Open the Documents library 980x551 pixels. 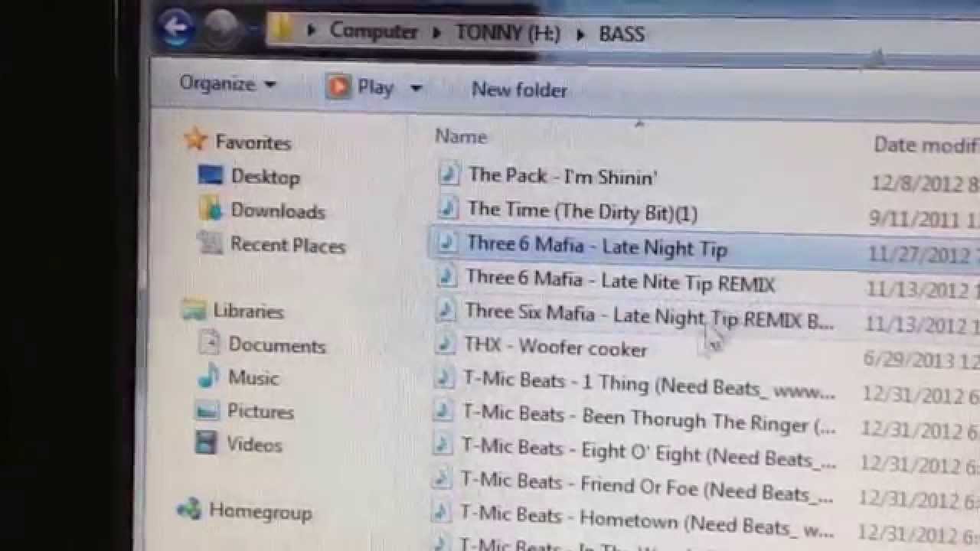pyautogui.click(x=276, y=345)
